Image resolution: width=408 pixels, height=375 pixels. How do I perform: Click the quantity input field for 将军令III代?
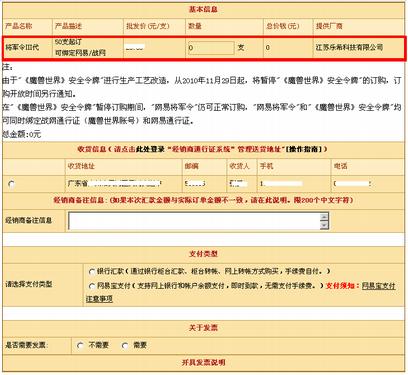coord(211,48)
